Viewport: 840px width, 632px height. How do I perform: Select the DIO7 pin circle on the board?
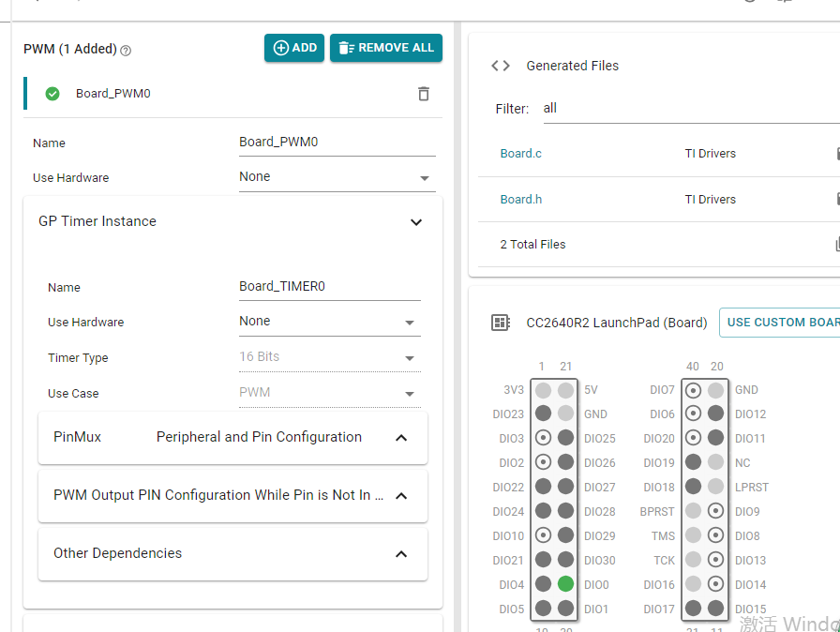(x=693, y=390)
